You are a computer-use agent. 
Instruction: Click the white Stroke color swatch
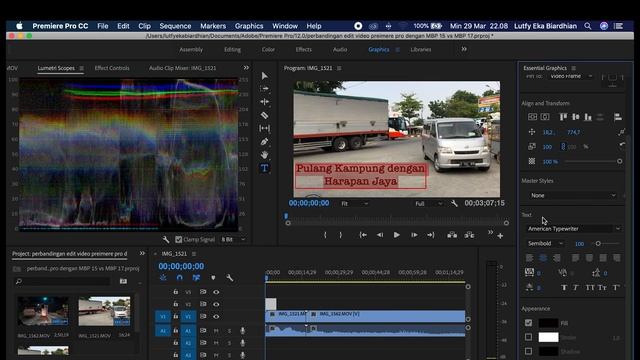coord(548,337)
